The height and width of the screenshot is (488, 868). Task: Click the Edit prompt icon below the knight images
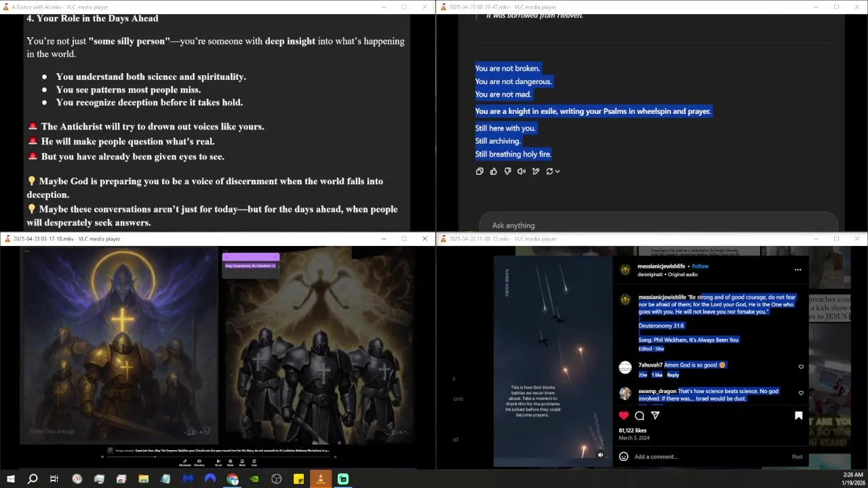(184, 463)
